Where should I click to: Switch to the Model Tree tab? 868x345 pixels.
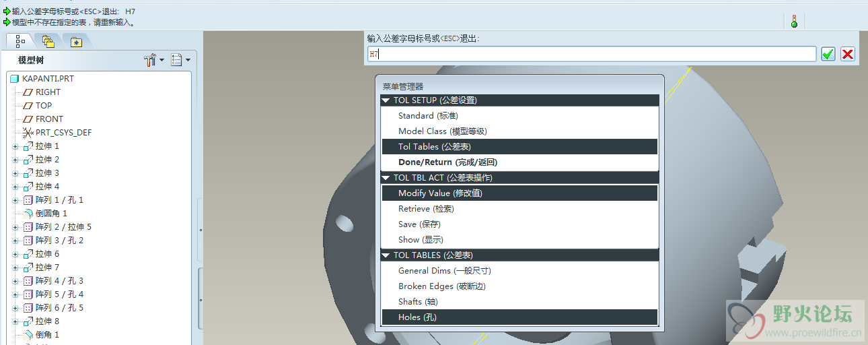[20, 41]
